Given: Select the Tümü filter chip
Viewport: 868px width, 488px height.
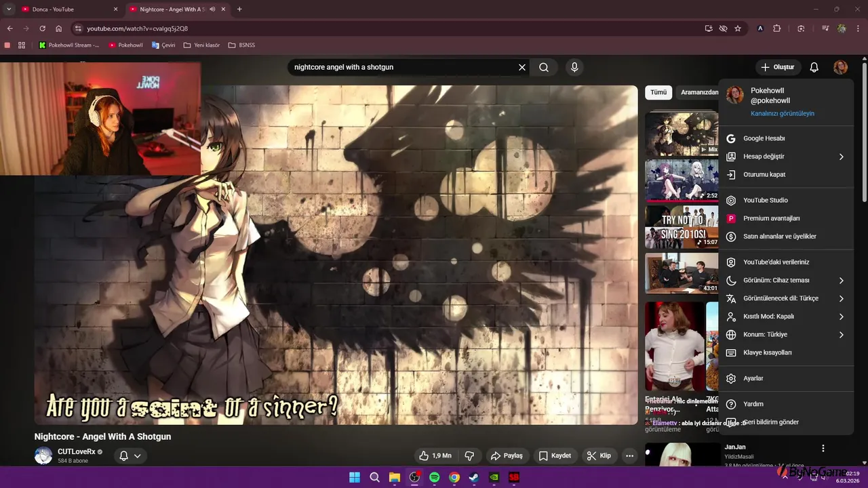Looking at the screenshot, I should coord(658,92).
